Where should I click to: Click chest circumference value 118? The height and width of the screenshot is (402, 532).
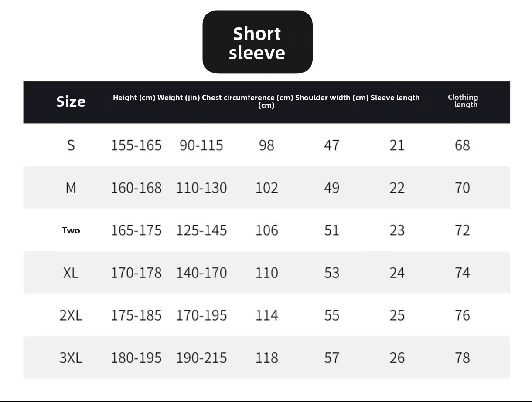pyautogui.click(x=266, y=358)
